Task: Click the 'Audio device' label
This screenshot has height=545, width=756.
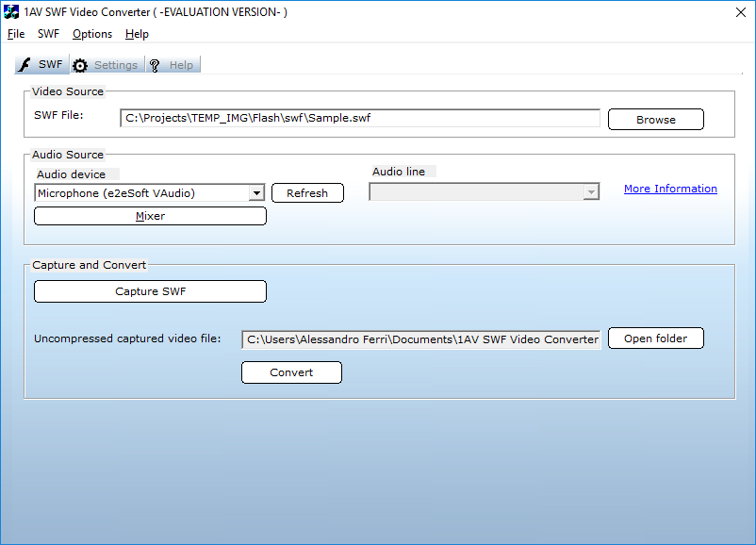Action: (71, 174)
